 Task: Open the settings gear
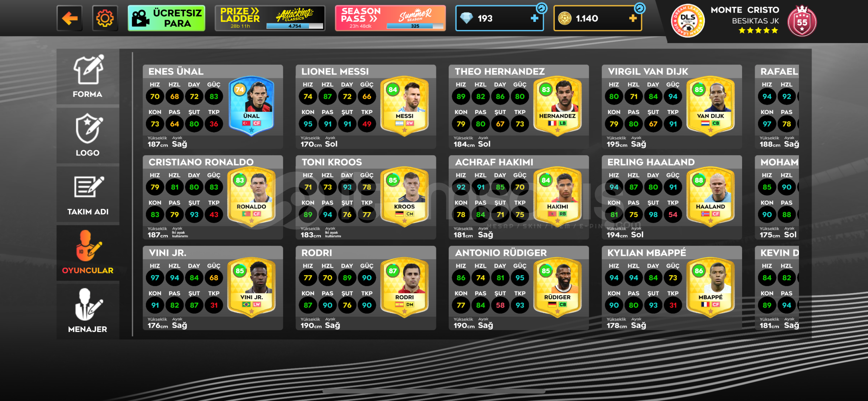[105, 18]
